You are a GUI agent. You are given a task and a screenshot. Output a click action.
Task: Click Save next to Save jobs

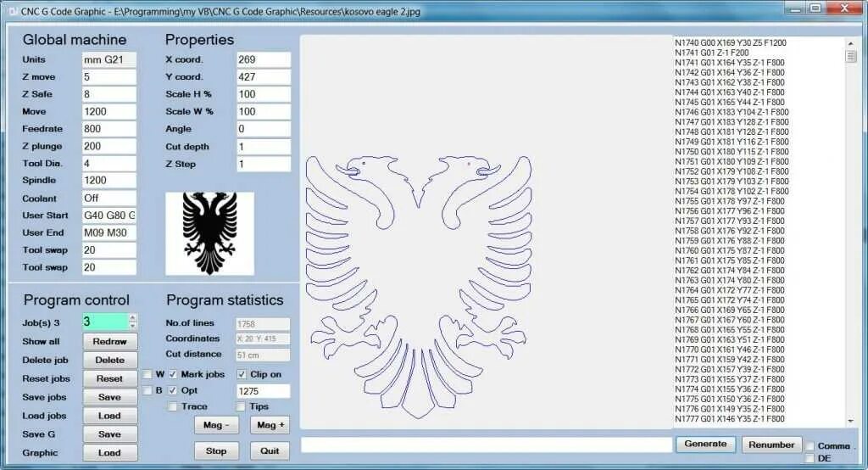point(109,397)
